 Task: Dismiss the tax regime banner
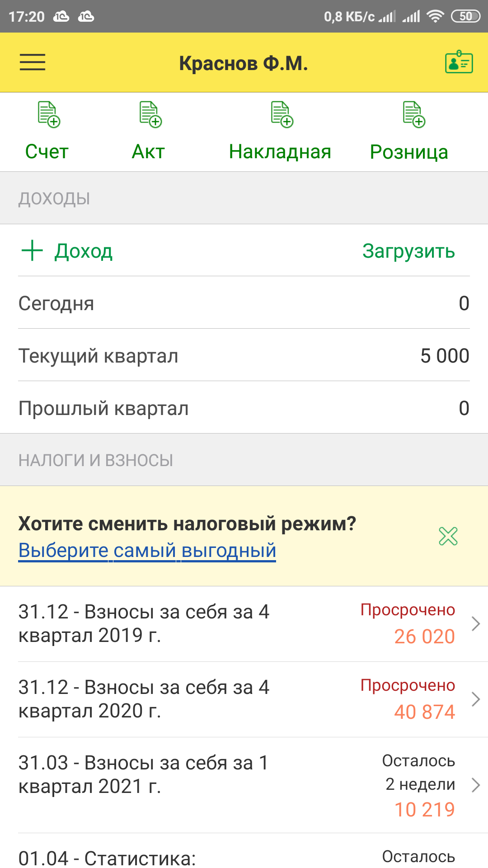(x=448, y=536)
